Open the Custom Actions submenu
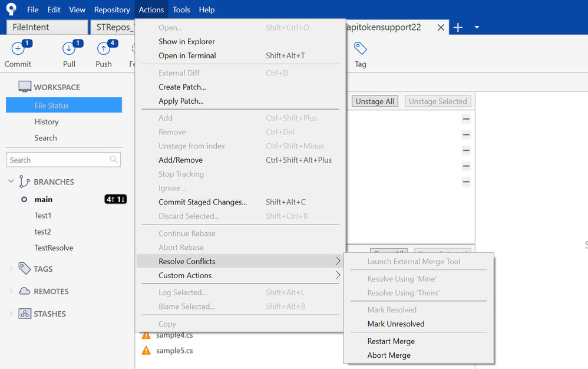The height and width of the screenshot is (369, 588). (240, 275)
